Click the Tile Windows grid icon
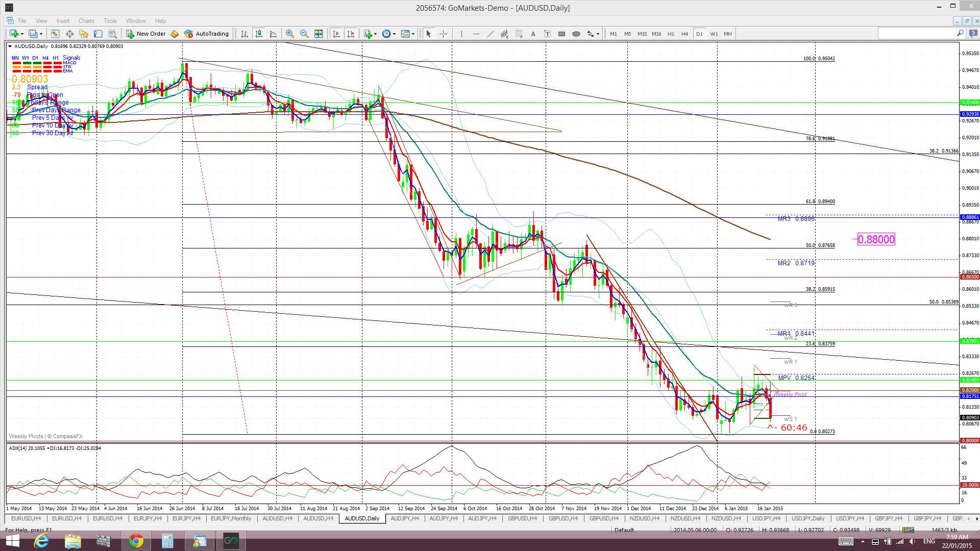Viewport: 980px width, 551px height. [x=318, y=34]
